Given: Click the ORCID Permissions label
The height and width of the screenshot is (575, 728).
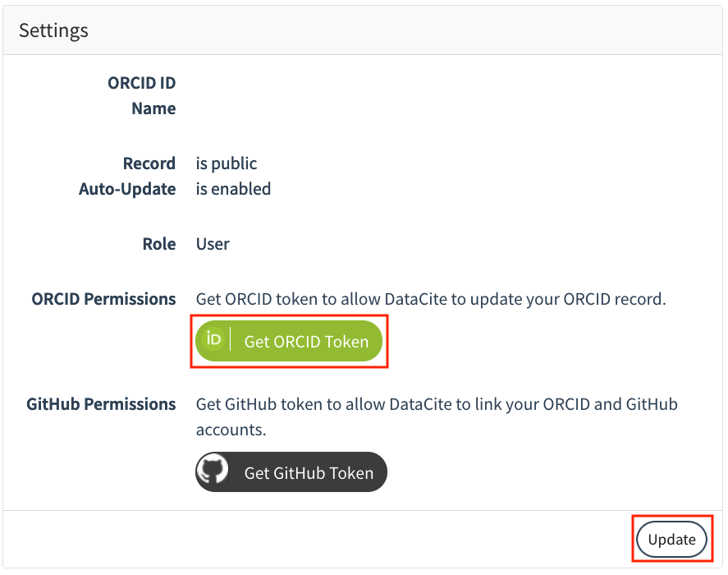Looking at the screenshot, I should (x=103, y=299).
